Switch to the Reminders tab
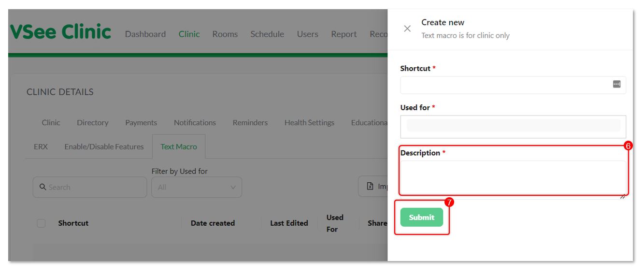The width and height of the screenshot is (644, 277). 250,123
